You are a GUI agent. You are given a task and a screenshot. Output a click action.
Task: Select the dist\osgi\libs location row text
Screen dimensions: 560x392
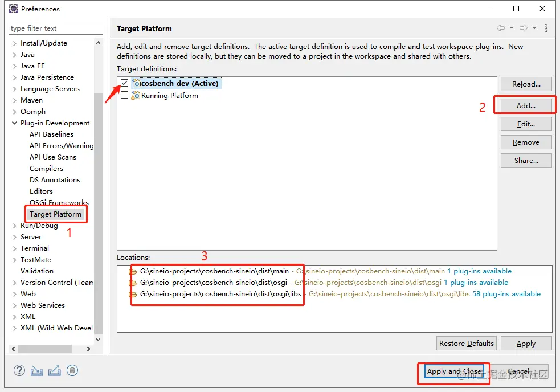220,294
